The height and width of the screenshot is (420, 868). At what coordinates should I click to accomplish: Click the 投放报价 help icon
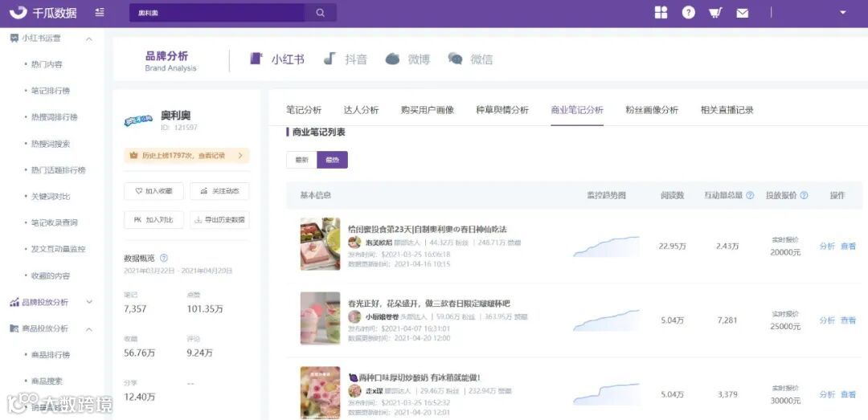(x=804, y=195)
